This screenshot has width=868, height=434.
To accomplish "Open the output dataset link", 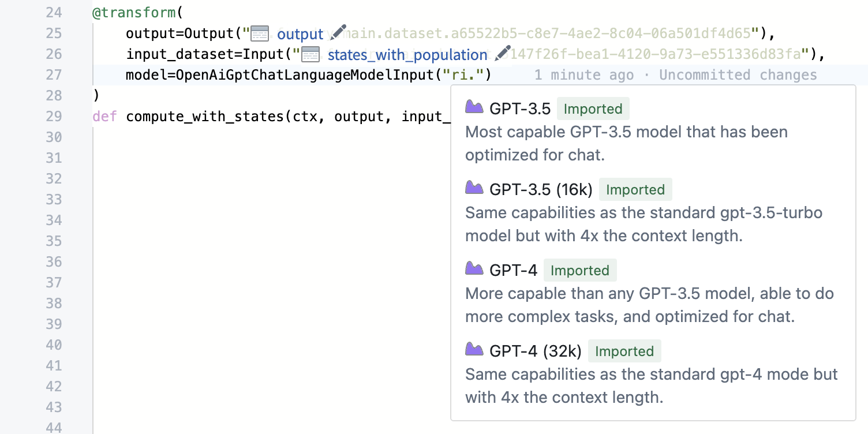I will pos(300,35).
